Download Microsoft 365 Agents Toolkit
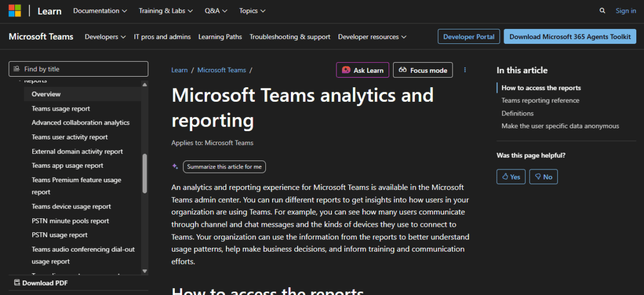Viewport: 644px width, 295px height. point(570,37)
